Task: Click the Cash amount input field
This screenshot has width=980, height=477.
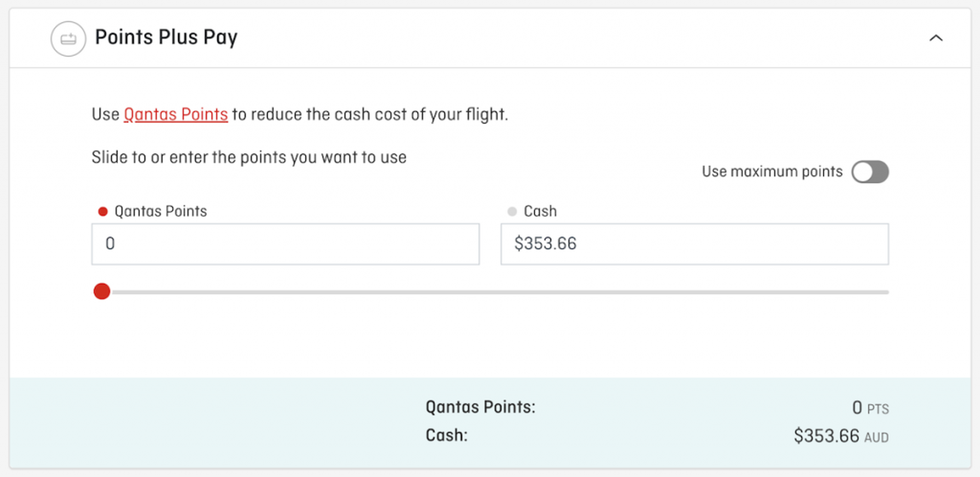Action: tap(694, 244)
